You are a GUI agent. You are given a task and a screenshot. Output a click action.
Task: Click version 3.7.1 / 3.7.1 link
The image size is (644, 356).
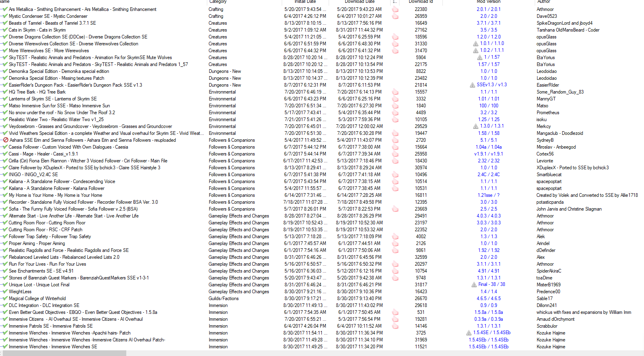(489, 23)
